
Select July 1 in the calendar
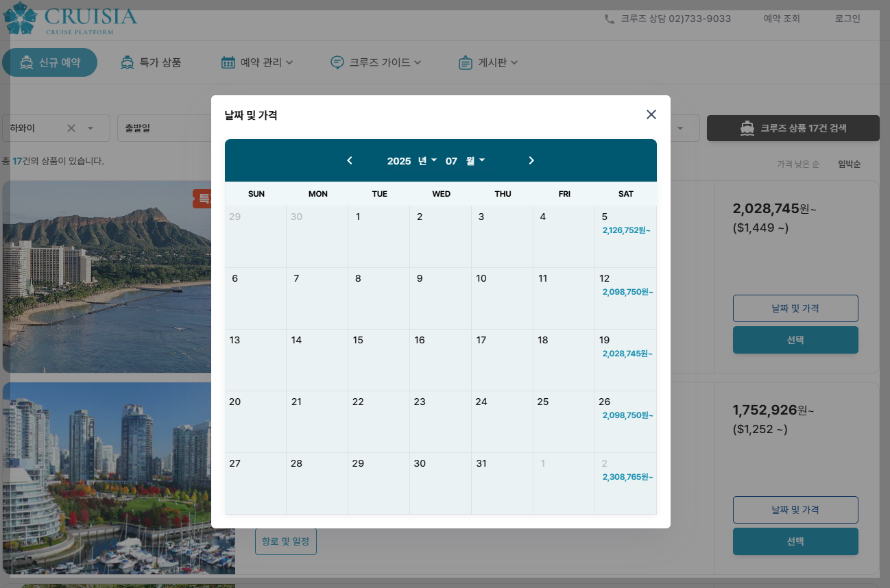[x=379, y=236]
